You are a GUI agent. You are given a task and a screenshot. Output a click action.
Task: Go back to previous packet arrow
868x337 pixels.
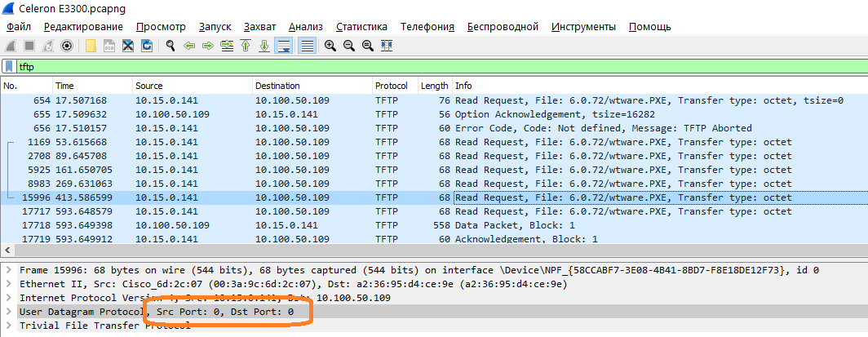(188, 46)
